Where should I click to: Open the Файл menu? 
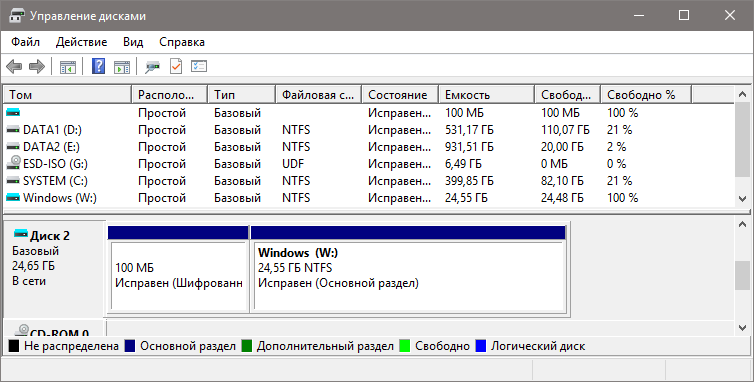tap(25, 42)
